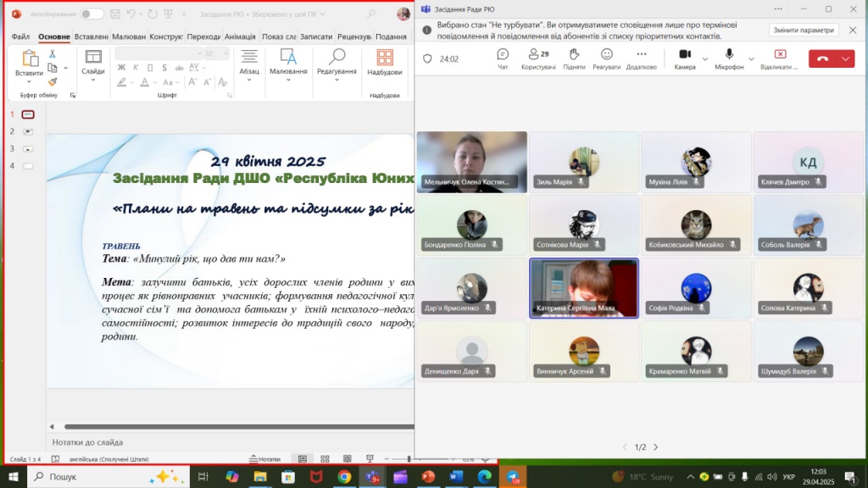This screenshot has height=488, width=868.
Task: Open the Файл menu tab
Action: 21,36
